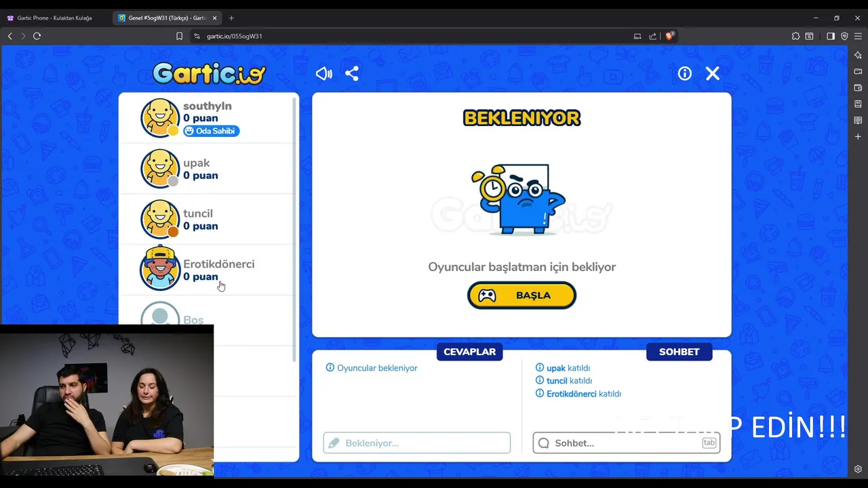Click the Oda Sahibi badge
Viewport: 868px width, 488px height.
coord(212,131)
